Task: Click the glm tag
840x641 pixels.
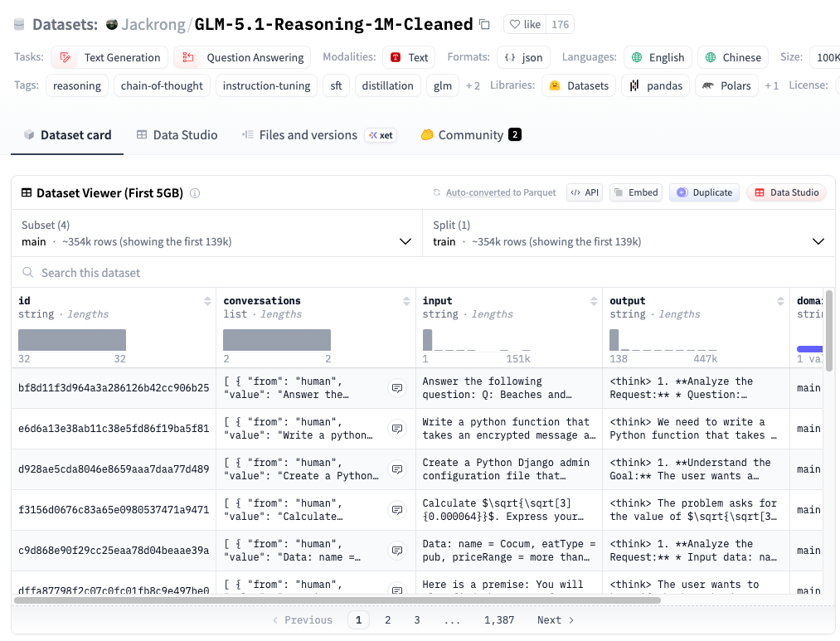Action: point(443,85)
